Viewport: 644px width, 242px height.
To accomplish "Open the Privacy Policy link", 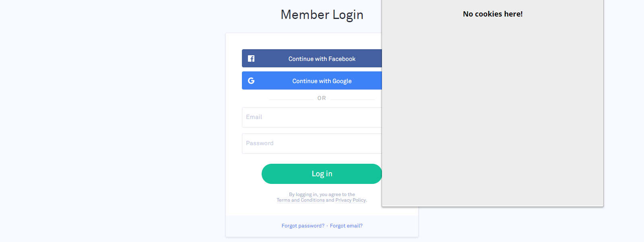I will coord(351,200).
